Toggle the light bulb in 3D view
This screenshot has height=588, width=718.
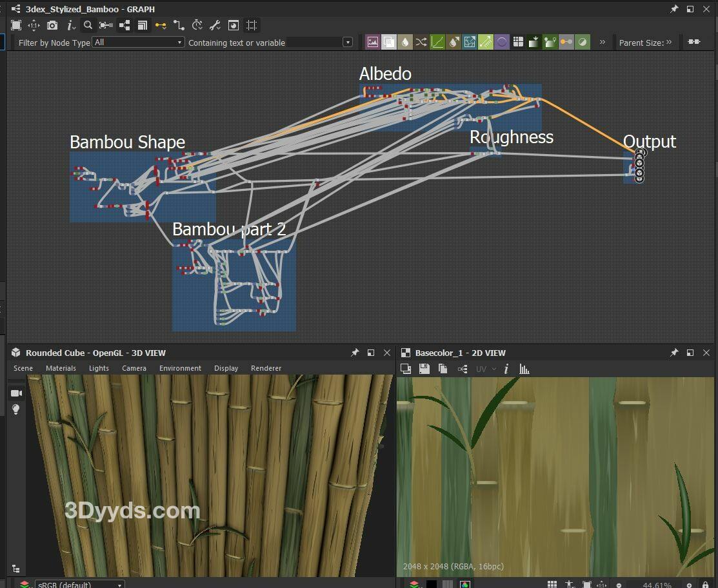[16, 409]
